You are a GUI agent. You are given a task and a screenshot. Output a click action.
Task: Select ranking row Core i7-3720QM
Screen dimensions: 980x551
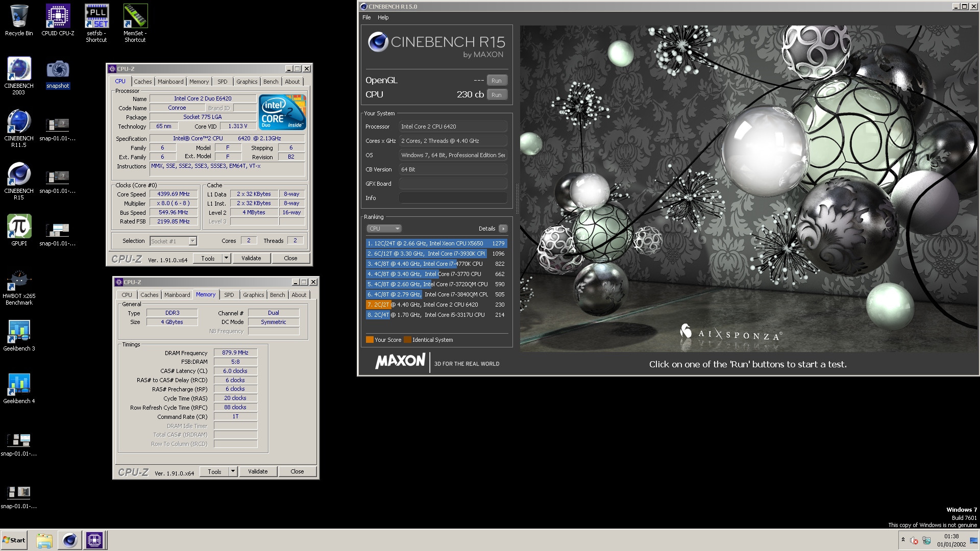(x=436, y=284)
